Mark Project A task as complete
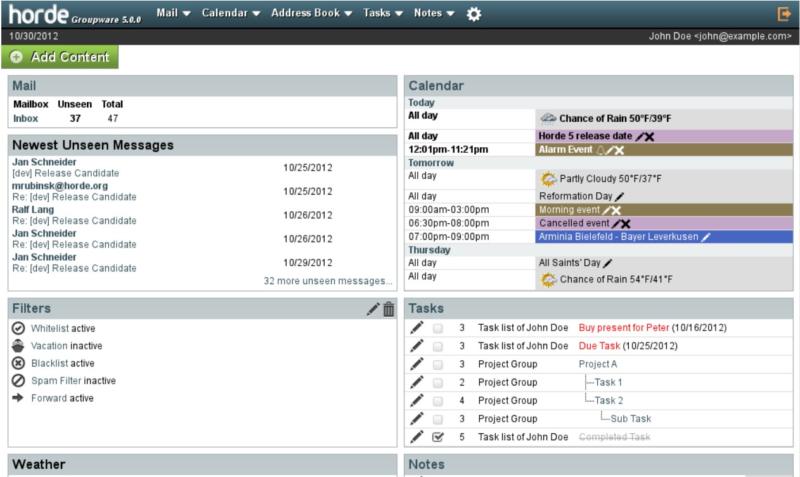The height and width of the screenshot is (477, 800). click(x=438, y=365)
